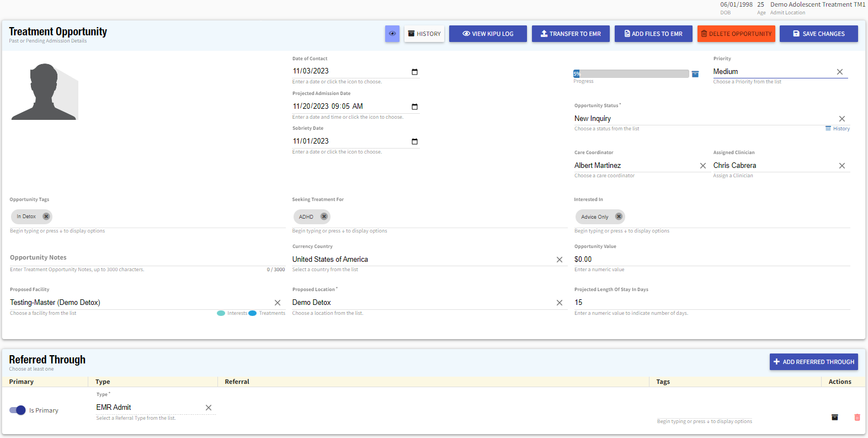The height and width of the screenshot is (438, 868).
Task: Click the Save Changes button
Action: click(x=818, y=34)
